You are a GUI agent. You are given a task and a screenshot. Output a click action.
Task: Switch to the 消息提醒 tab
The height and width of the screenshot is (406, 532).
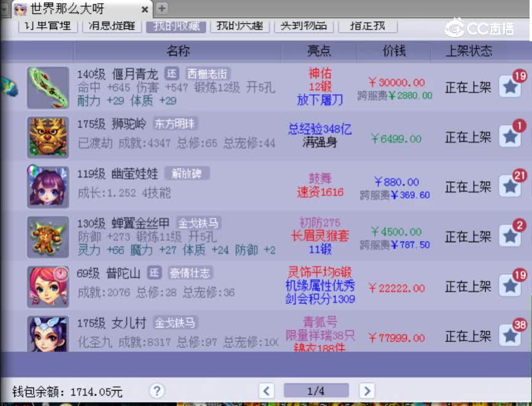[112, 26]
